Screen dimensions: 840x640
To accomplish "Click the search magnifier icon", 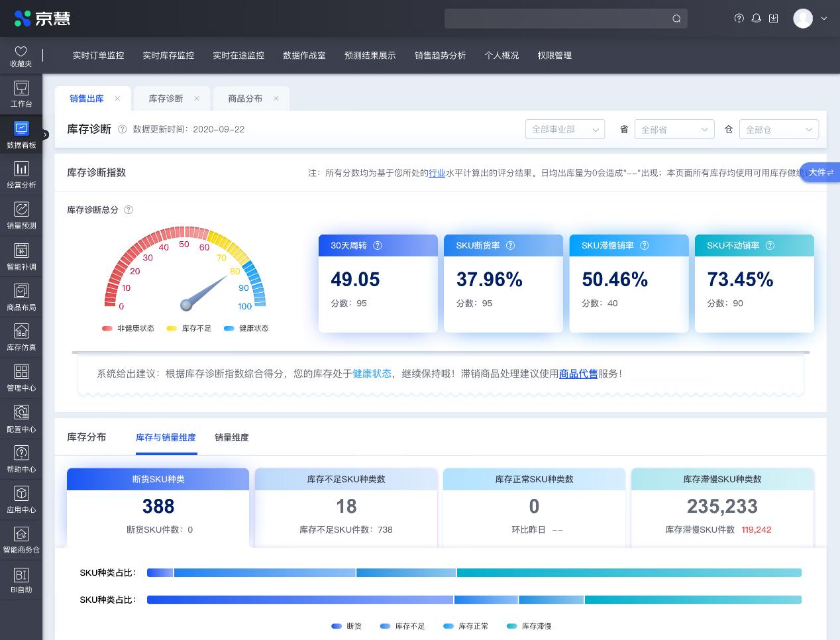I will pos(676,19).
